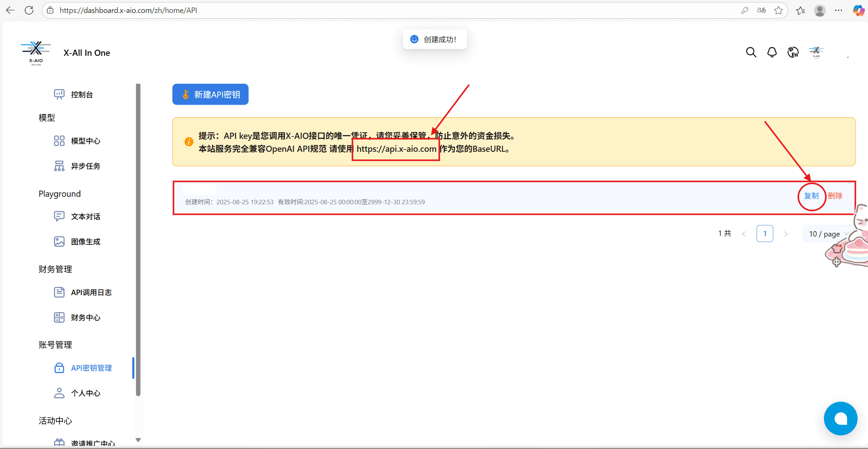The image size is (868, 449).
Task: Navigate to 财务中心 menu item
Action: (85, 317)
